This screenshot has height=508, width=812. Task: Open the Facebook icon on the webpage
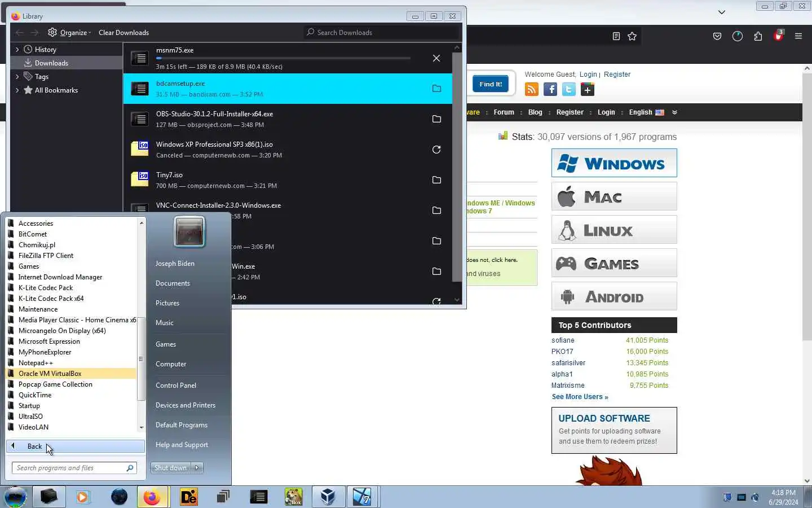pyautogui.click(x=550, y=89)
